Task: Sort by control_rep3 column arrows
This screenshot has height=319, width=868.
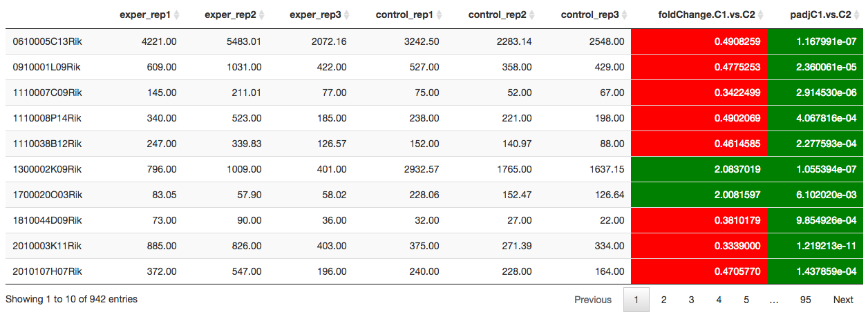Action: [625, 15]
